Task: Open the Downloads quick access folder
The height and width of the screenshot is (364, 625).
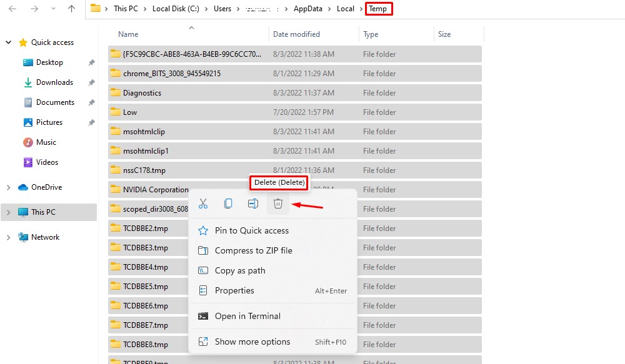Action: tap(54, 82)
